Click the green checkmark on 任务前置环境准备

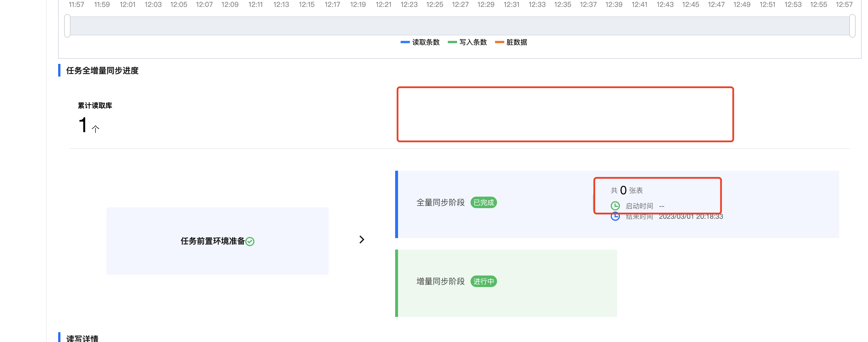(249, 241)
